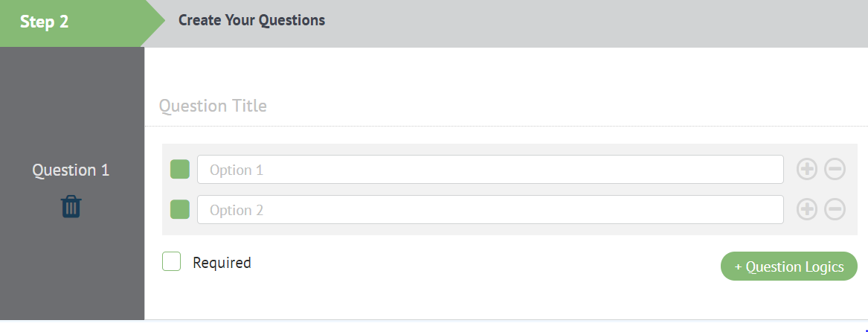868x332 pixels.
Task: Click the green square beside Option 2
Action: (x=180, y=210)
